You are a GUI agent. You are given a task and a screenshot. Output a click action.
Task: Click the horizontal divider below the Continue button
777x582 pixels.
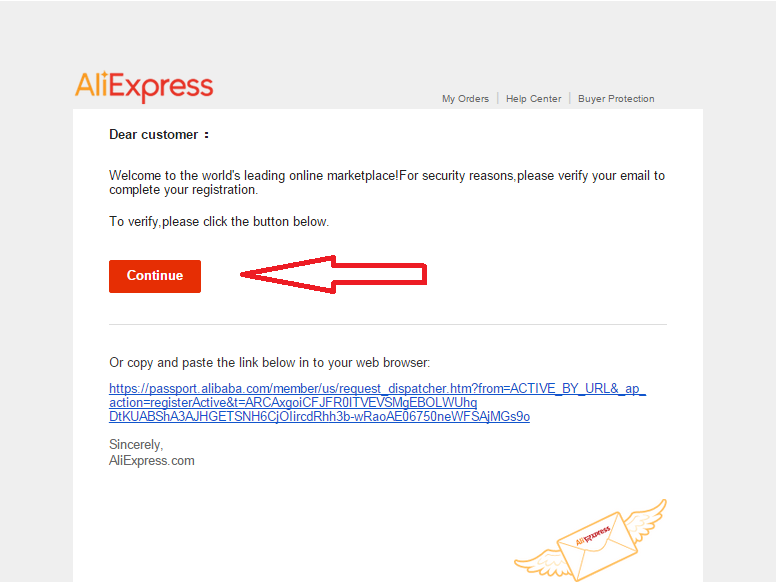click(x=388, y=325)
